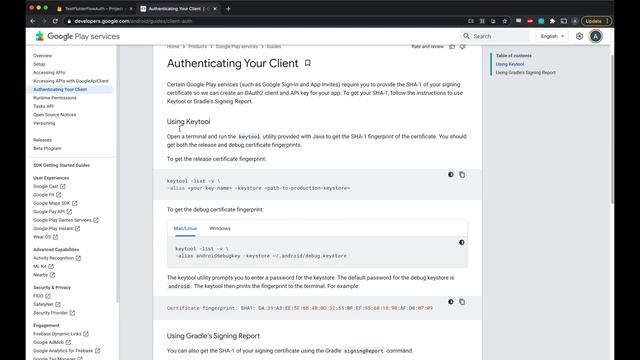
Task: Switch to the TestFlutterFlowAuth browser tab
Action: tap(95, 9)
